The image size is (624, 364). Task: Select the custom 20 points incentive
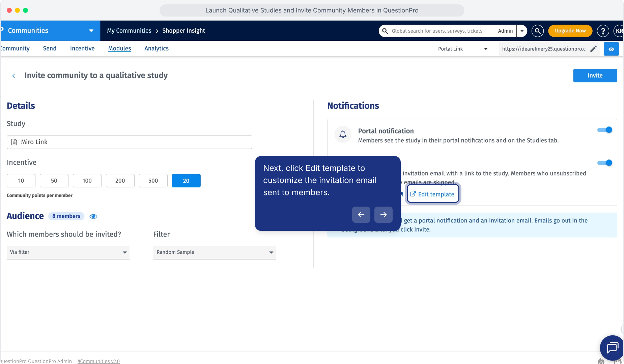click(x=186, y=181)
